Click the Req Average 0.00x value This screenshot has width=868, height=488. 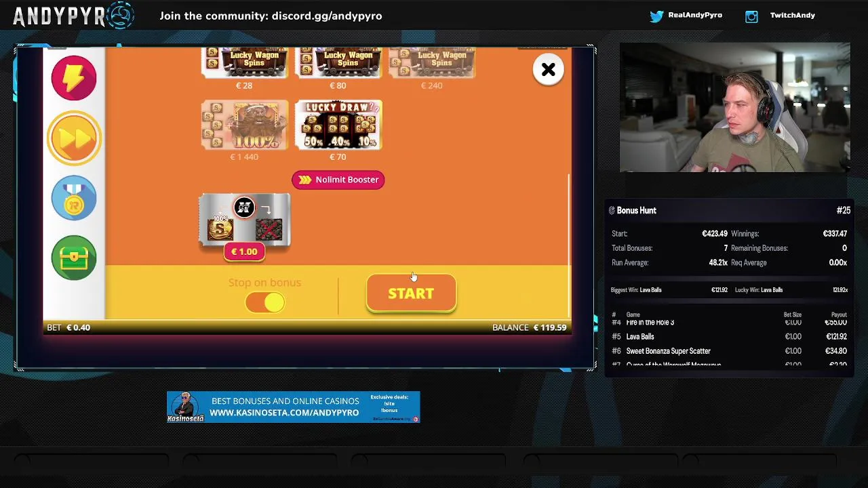pos(837,263)
